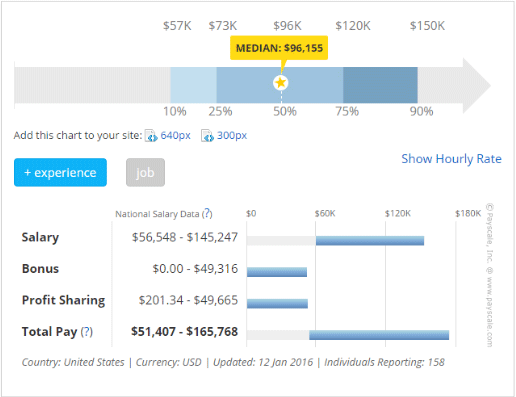Click bonus value $0.00 - $49,316
Viewport: 516px width, 397px height.
195,269
